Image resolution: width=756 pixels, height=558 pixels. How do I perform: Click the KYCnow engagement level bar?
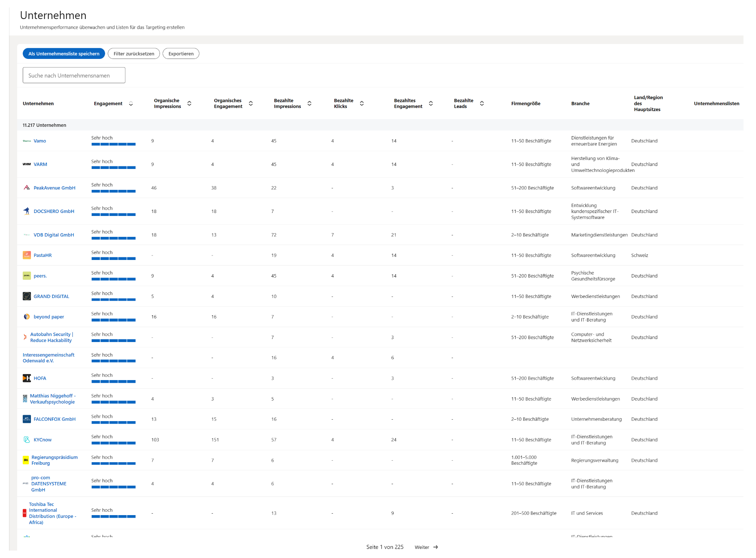113,443
